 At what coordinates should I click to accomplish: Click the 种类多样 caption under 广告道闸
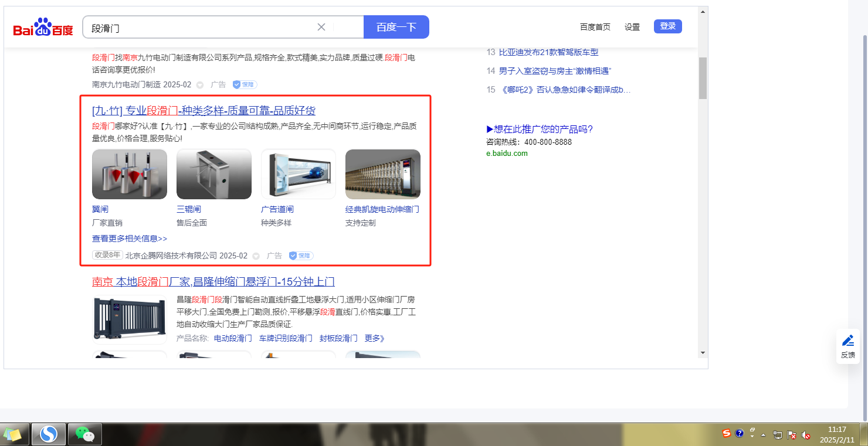tap(276, 223)
